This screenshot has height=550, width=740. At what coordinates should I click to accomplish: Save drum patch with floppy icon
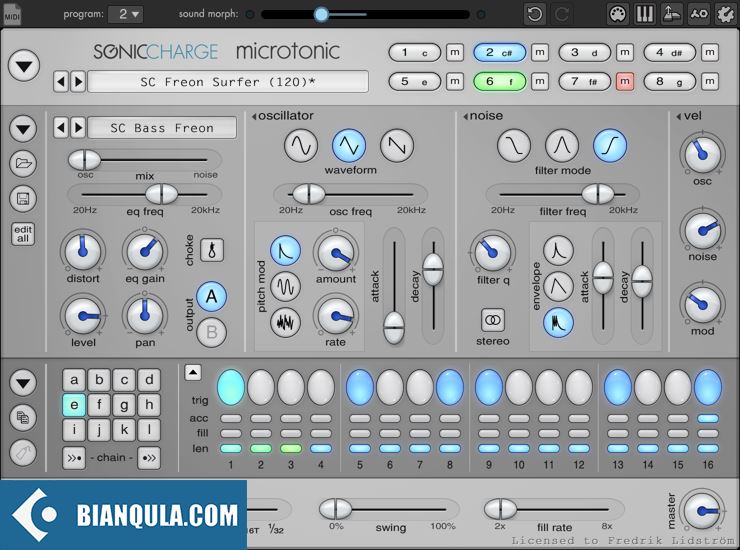(x=23, y=198)
